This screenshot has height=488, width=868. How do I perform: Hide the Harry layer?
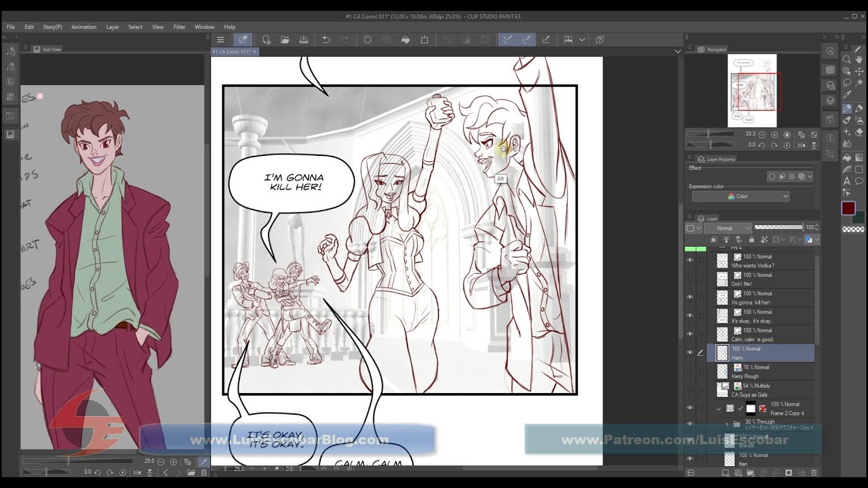(x=690, y=352)
